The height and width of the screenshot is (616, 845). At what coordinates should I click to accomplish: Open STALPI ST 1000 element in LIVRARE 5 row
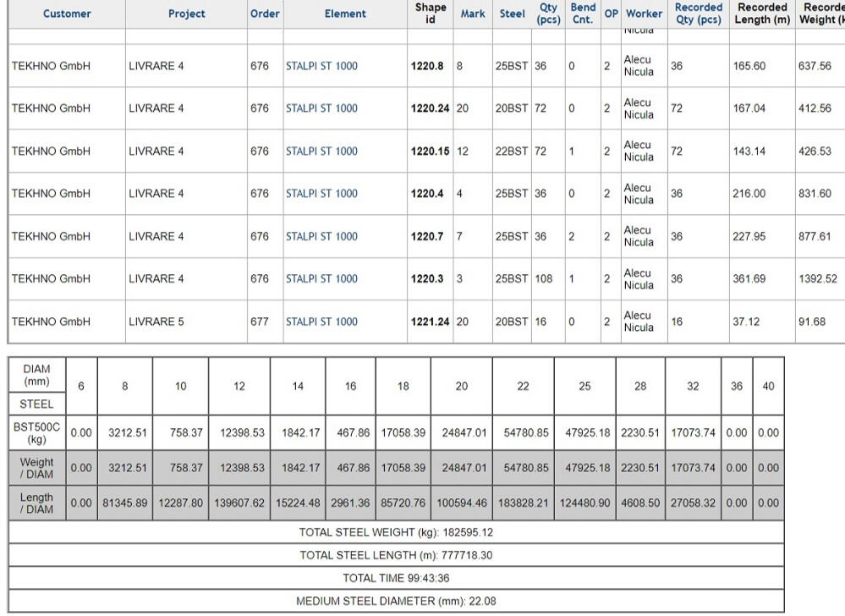pos(322,320)
